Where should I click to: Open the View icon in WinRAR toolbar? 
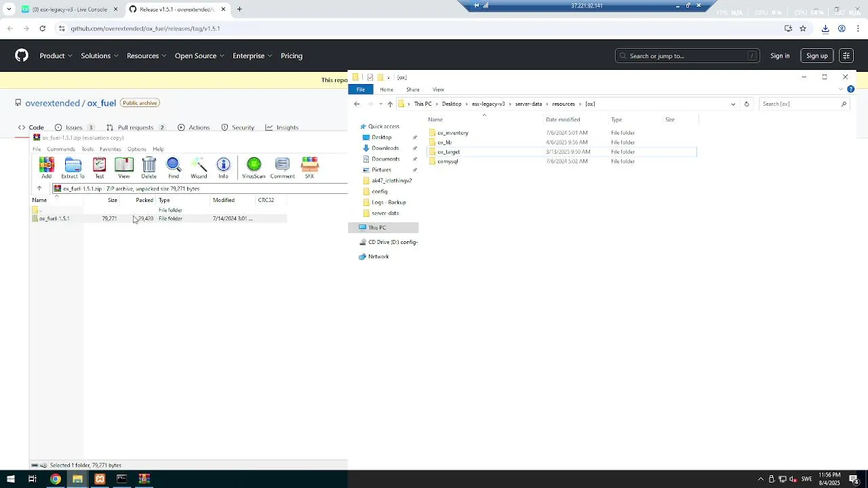click(124, 167)
